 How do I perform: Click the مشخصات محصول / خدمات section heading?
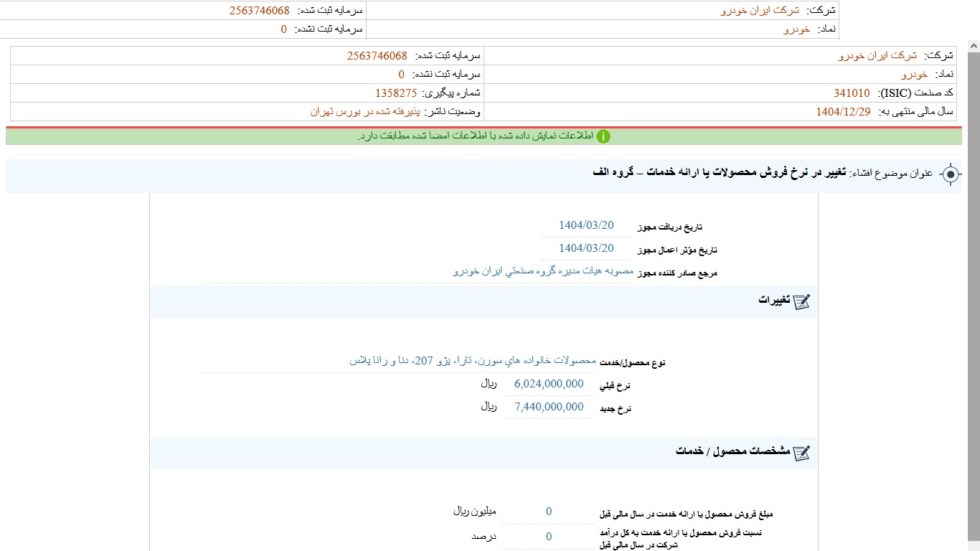click(732, 452)
